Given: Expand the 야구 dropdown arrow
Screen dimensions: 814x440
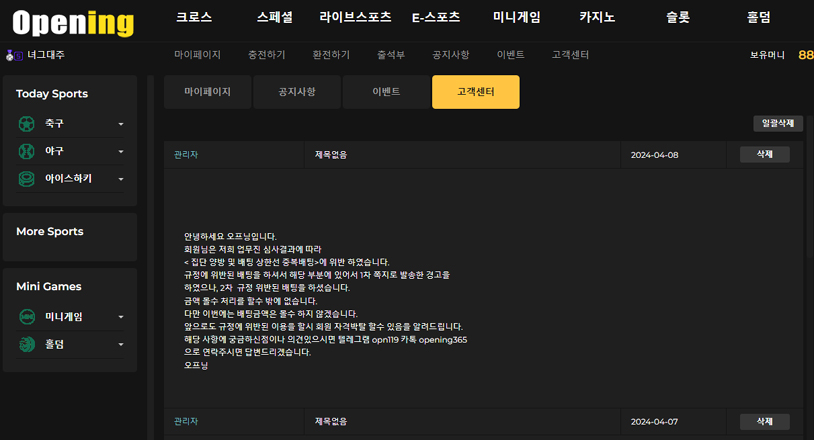Looking at the screenshot, I should [x=121, y=152].
